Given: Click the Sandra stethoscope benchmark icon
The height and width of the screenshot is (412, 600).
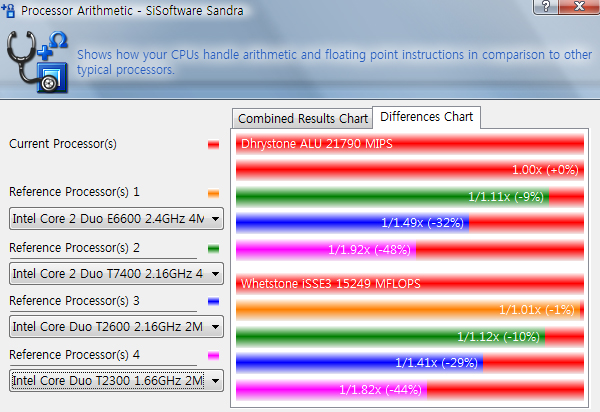Looking at the screenshot, I should (x=37, y=62).
